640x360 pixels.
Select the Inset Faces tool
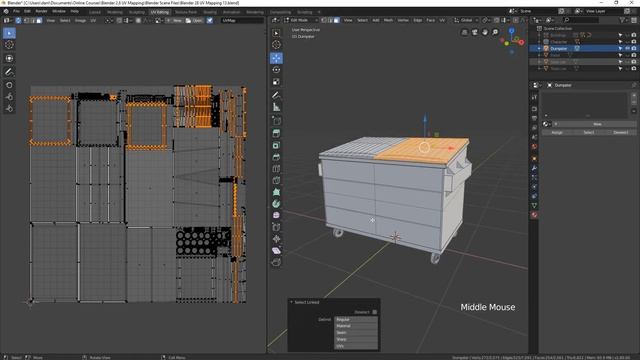pyautogui.click(x=276, y=145)
